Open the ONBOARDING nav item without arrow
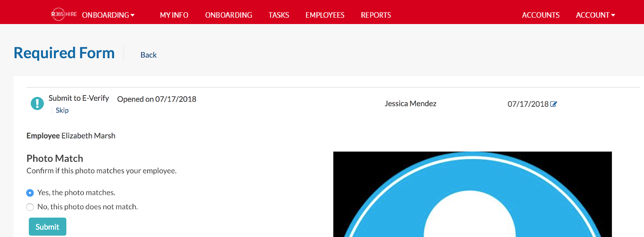 pyautogui.click(x=229, y=15)
